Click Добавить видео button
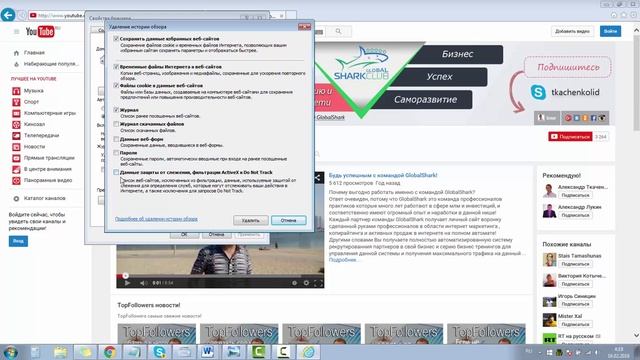Screen dimensions: 640x360 tap(572, 31)
